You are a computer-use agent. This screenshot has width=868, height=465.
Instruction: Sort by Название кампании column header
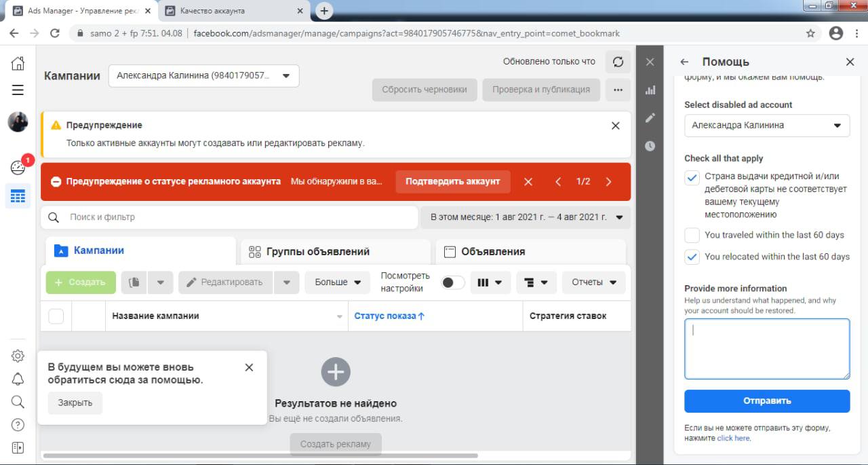(x=226, y=316)
